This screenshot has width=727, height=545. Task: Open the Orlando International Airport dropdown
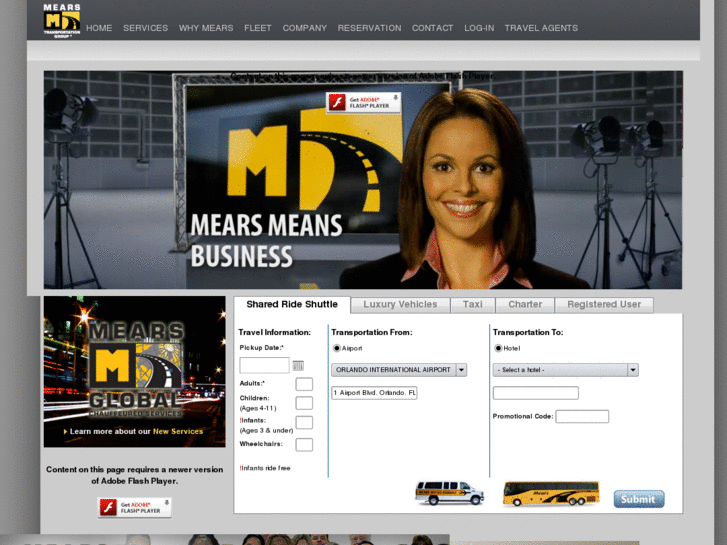(399, 370)
